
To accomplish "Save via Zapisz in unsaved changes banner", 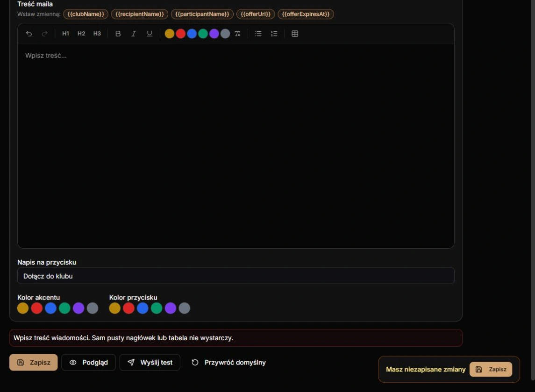I will coord(491,369).
